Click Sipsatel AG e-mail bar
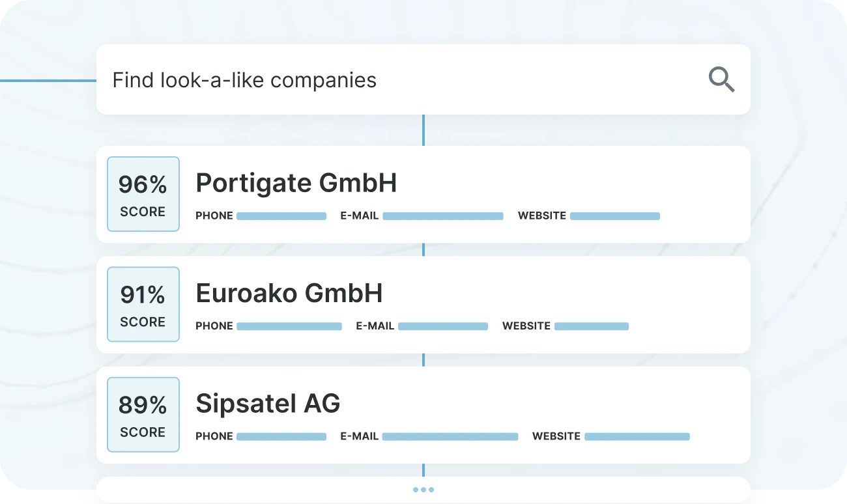The image size is (847, 504). click(450, 437)
